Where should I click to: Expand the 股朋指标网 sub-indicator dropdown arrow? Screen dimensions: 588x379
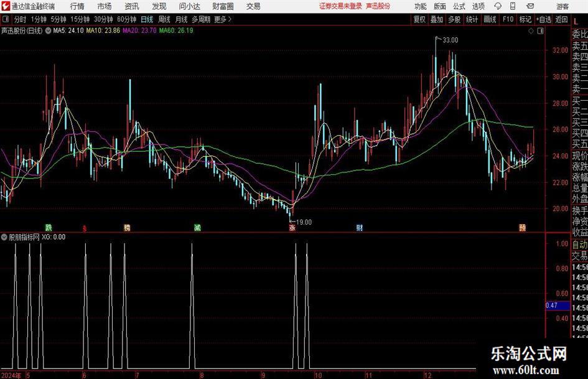coord(4,237)
